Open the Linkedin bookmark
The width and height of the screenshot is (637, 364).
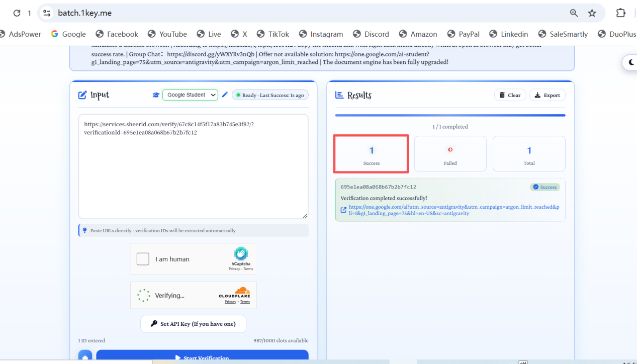click(x=509, y=34)
